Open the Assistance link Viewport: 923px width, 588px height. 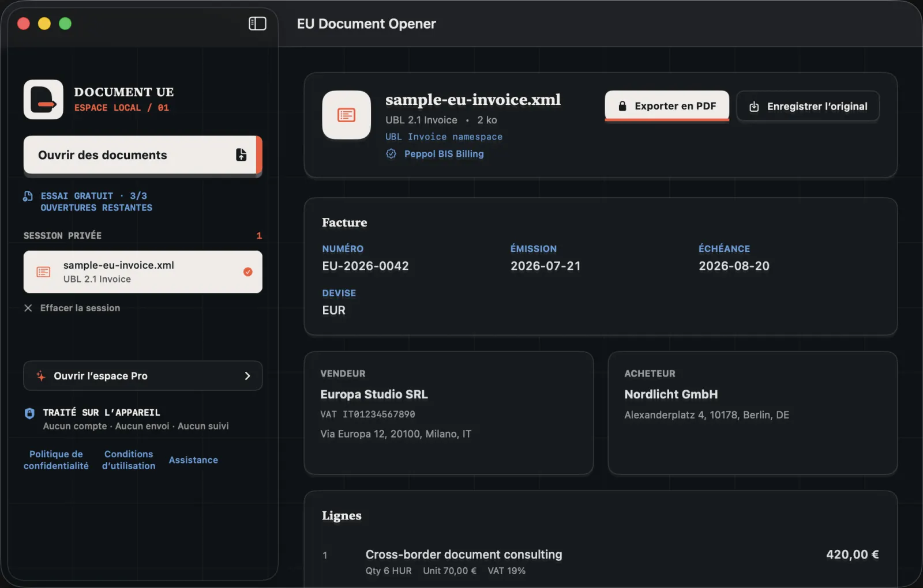coord(193,460)
